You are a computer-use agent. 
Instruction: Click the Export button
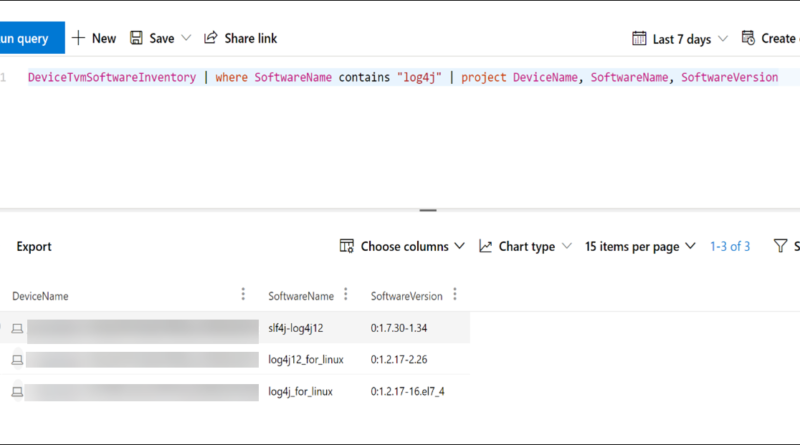click(34, 246)
